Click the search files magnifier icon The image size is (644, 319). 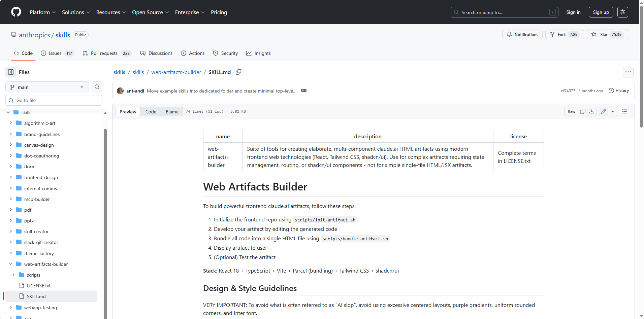pos(97,87)
